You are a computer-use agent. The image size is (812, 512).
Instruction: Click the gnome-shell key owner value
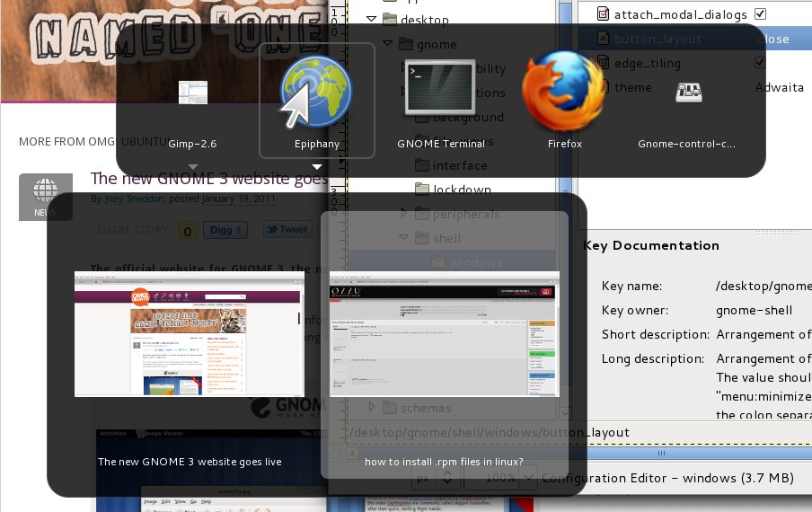tap(754, 310)
